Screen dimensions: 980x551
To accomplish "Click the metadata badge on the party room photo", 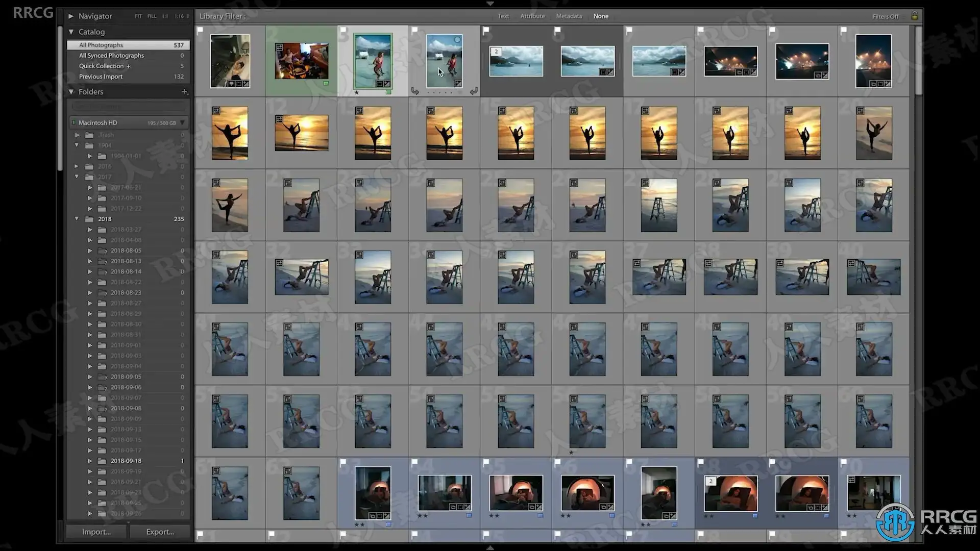I will 279,47.
